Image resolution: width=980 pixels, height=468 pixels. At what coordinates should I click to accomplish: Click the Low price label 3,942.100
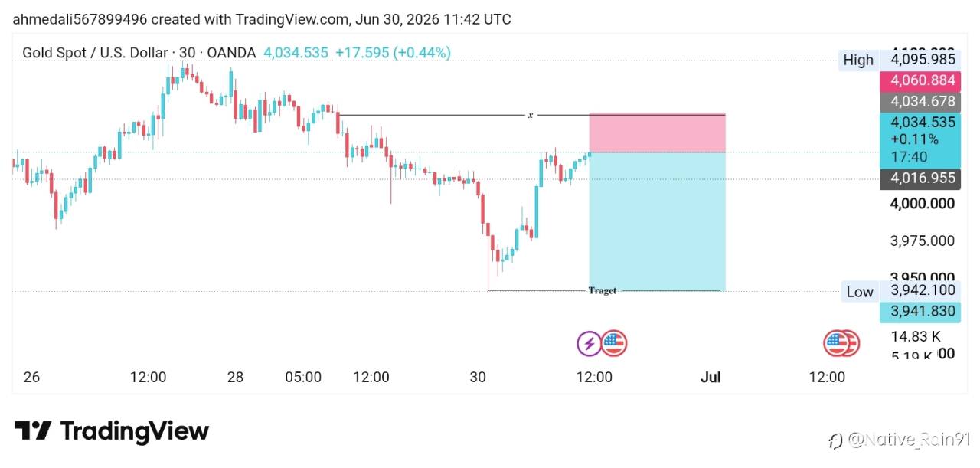(921, 291)
